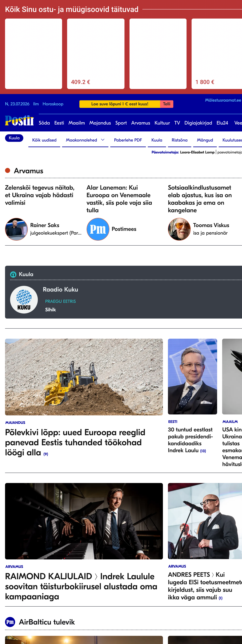The height and width of the screenshot is (644, 242).
Task: Open the bulldozer quarry article image
Action: [84, 377]
